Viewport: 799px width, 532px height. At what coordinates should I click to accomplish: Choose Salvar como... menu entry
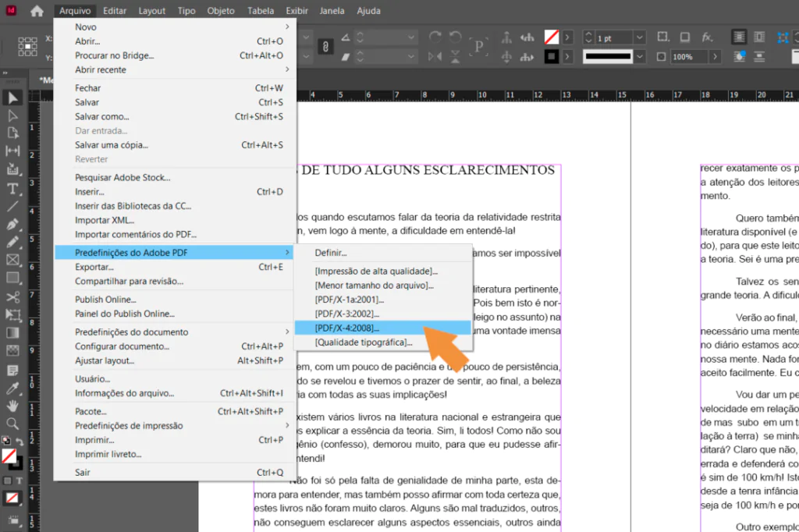pos(175,117)
